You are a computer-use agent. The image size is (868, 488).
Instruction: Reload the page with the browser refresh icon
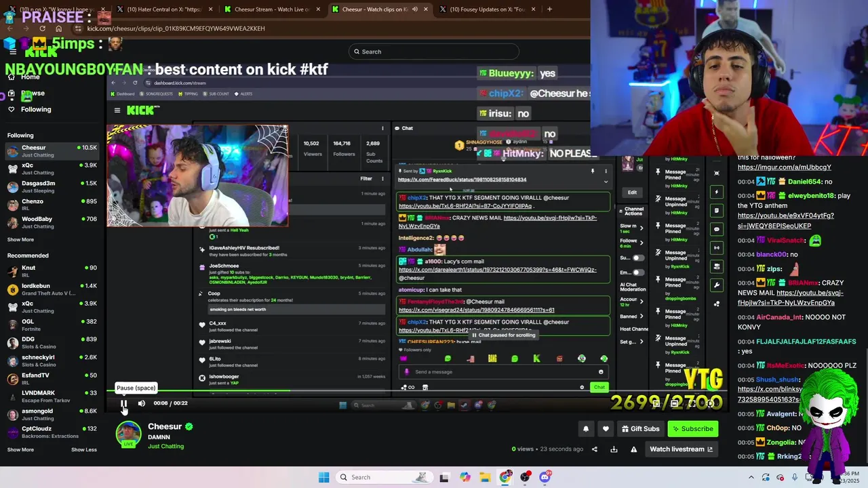[x=42, y=28]
